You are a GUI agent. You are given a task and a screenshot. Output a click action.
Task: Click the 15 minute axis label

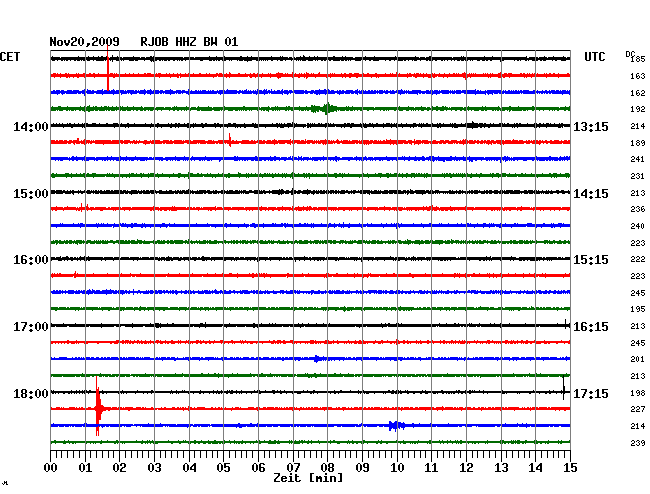click(570, 467)
